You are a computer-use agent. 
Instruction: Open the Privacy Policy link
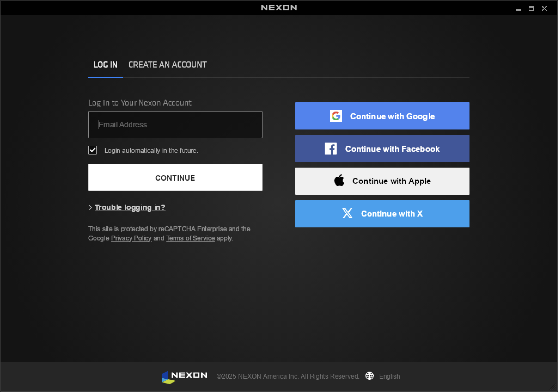click(x=131, y=238)
